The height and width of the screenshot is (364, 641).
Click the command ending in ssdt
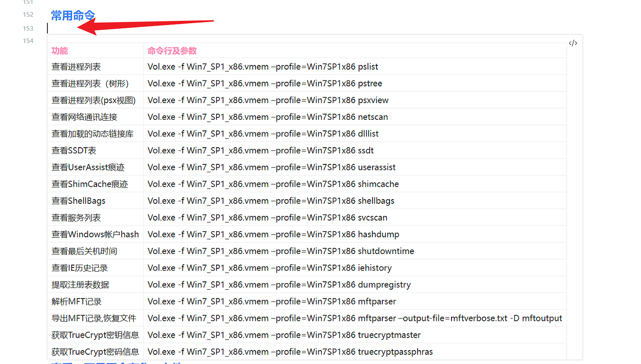[x=261, y=150]
